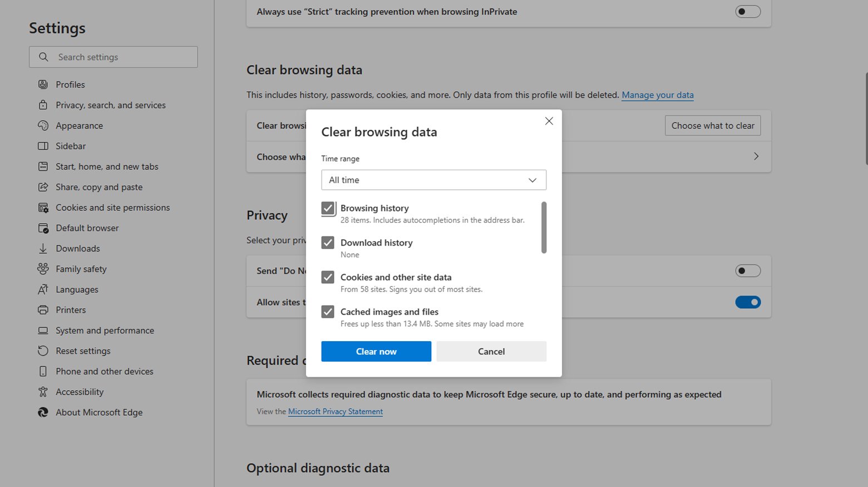Open the System and performance icon

(43, 330)
